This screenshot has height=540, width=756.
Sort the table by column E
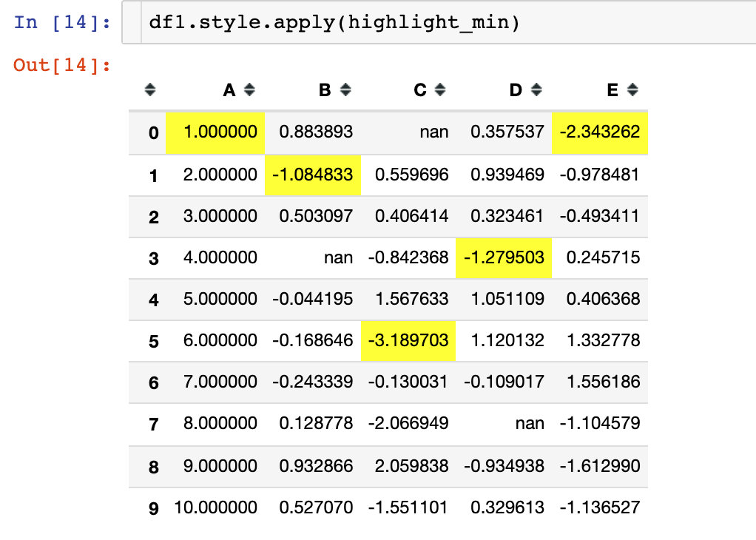(632, 90)
